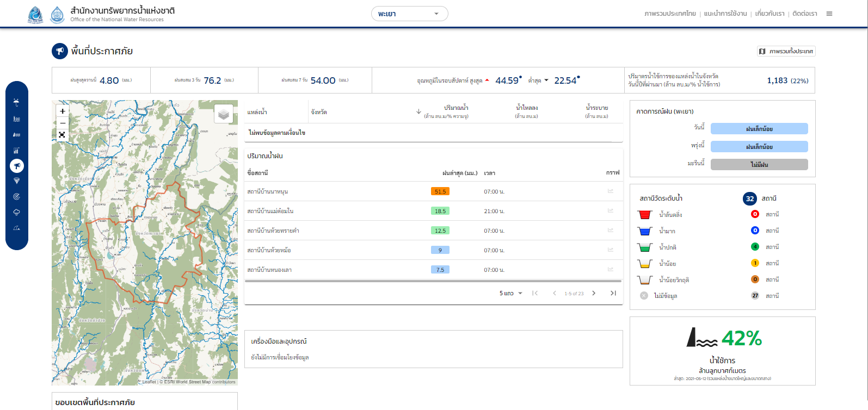Open the signal cone sidebar icon
This screenshot has width=868, height=410.
tap(16, 181)
